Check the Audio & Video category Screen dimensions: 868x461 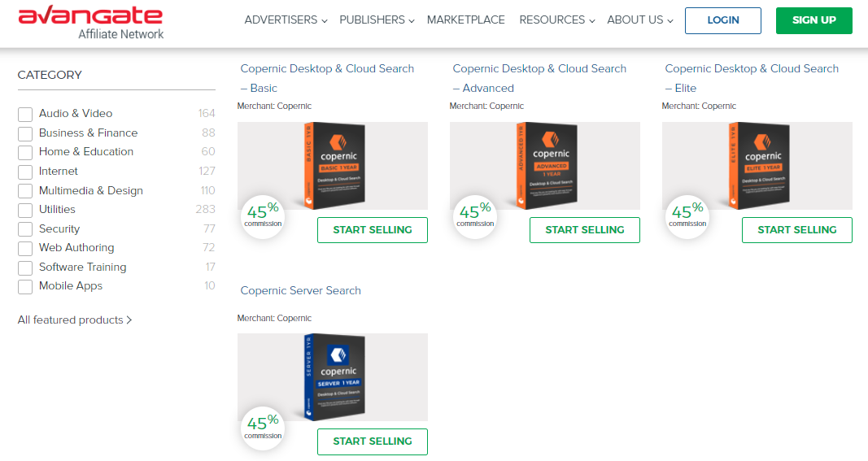[25, 115]
